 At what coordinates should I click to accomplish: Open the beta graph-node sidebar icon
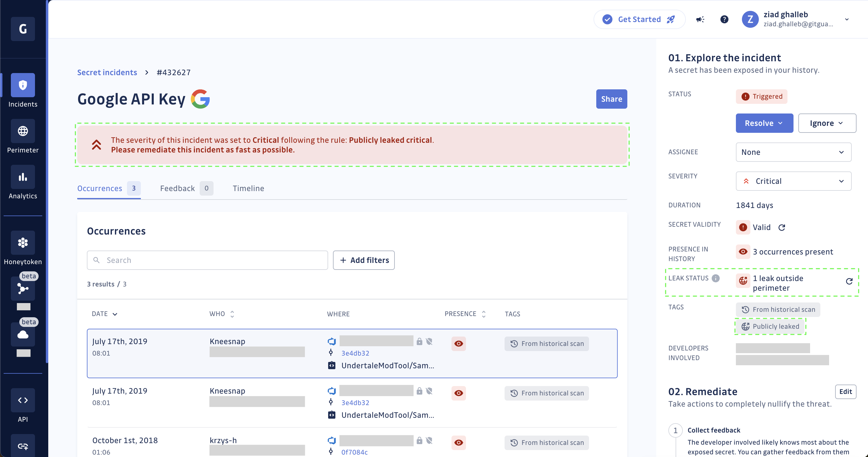[23, 289]
